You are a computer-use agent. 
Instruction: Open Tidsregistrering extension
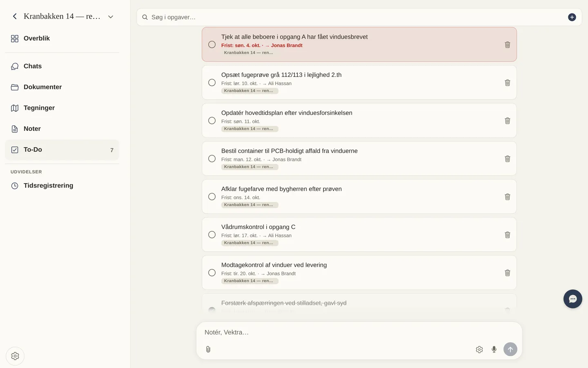pyautogui.click(x=62, y=186)
